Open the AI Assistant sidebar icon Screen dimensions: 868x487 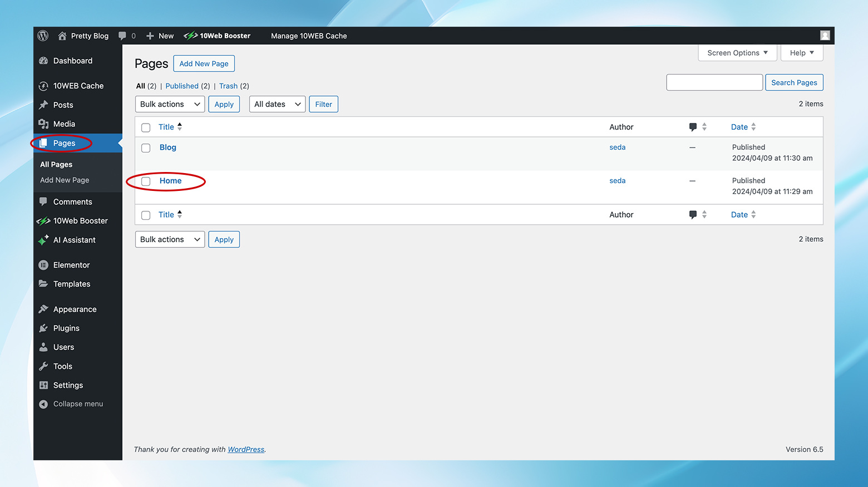(x=43, y=240)
